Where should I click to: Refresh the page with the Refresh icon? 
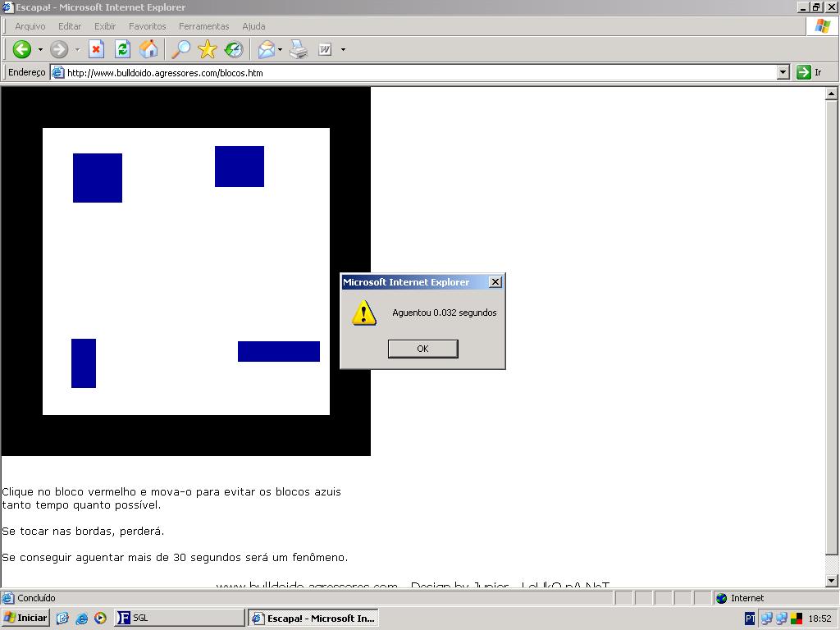122,49
